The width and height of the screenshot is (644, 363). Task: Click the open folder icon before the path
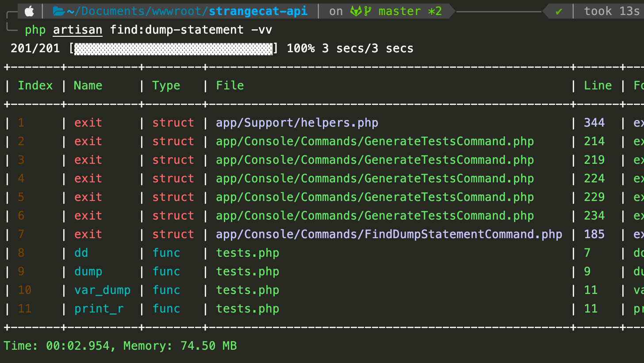click(58, 11)
